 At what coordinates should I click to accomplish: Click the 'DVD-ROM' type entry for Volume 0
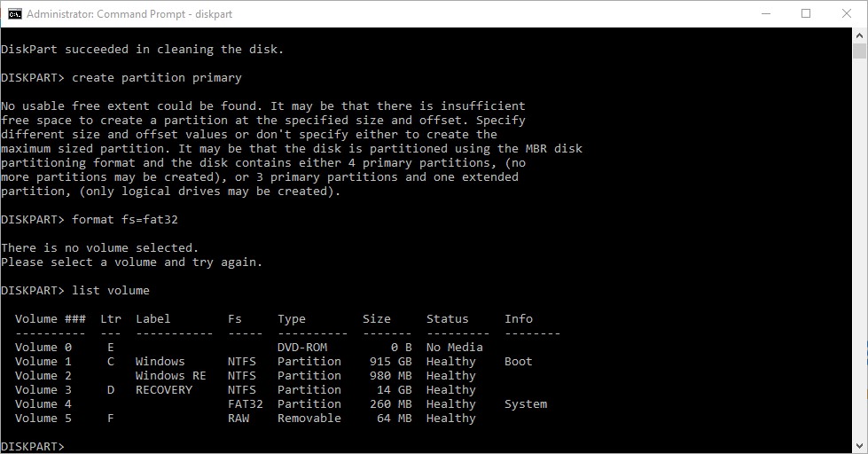[x=302, y=347]
